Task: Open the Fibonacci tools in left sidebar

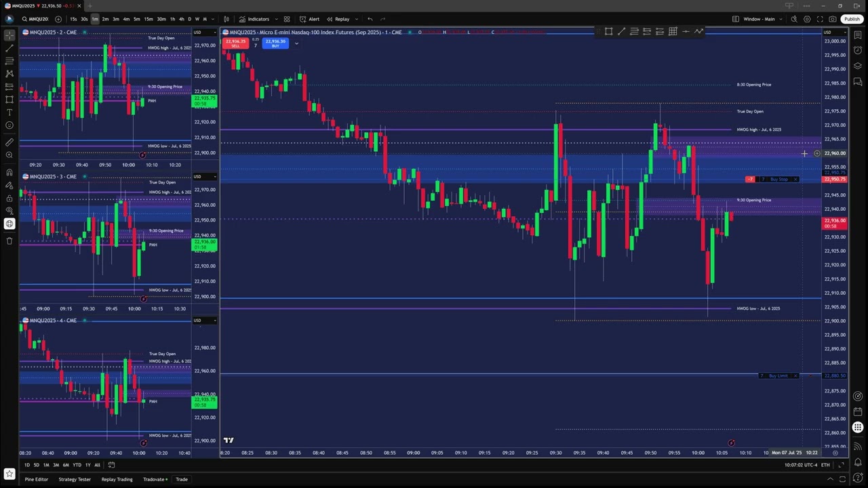Action: click(x=9, y=61)
